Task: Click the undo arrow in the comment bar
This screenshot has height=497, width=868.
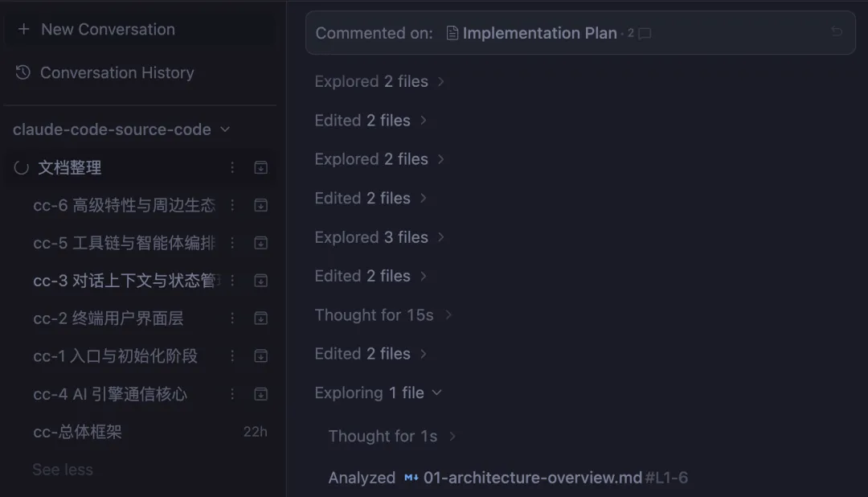Action: point(837,32)
